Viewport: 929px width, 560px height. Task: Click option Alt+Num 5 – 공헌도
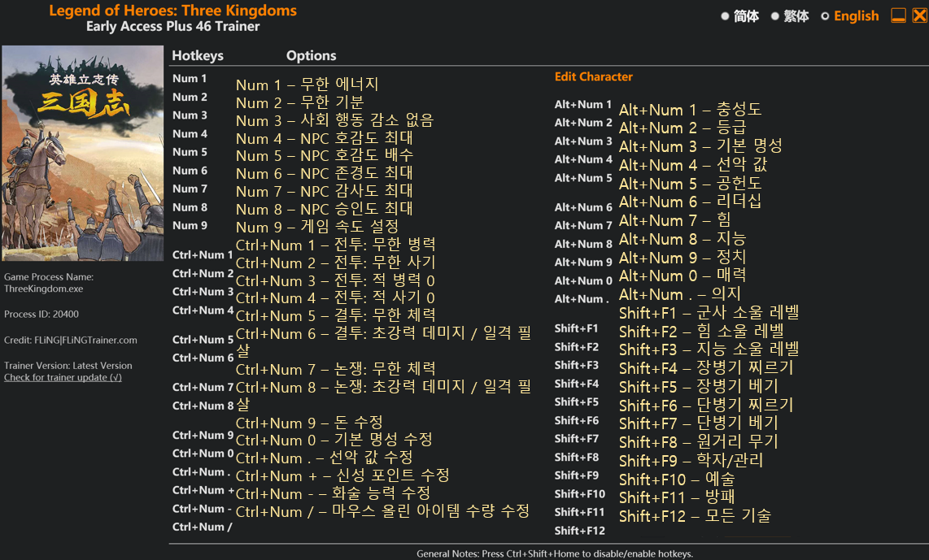690,184
